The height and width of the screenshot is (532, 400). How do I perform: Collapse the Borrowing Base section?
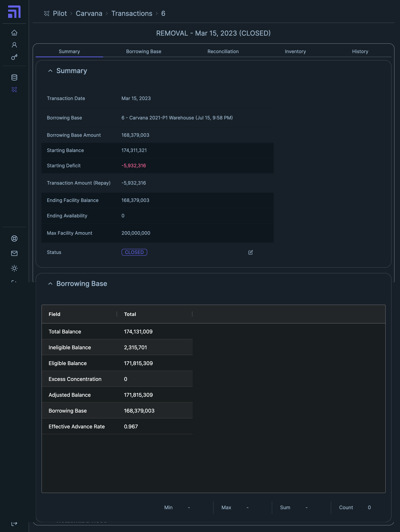click(x=51, y=284)
